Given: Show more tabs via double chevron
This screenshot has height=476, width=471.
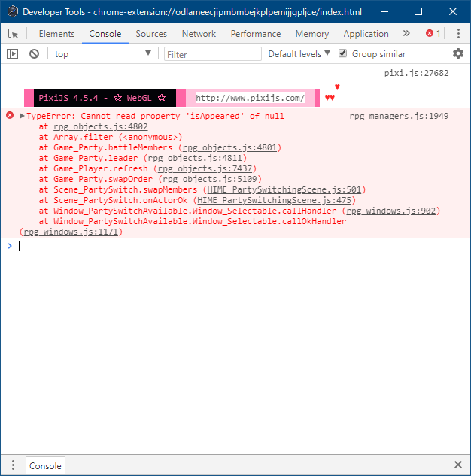Looking at the screenshot, I should coord(406,33).
